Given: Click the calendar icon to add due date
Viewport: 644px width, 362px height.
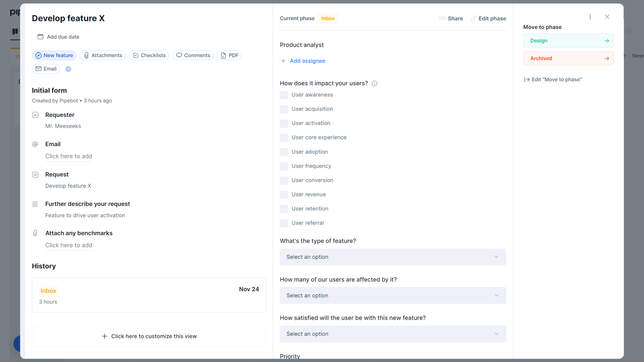Looking at the screenshot, I should point(40,37).
